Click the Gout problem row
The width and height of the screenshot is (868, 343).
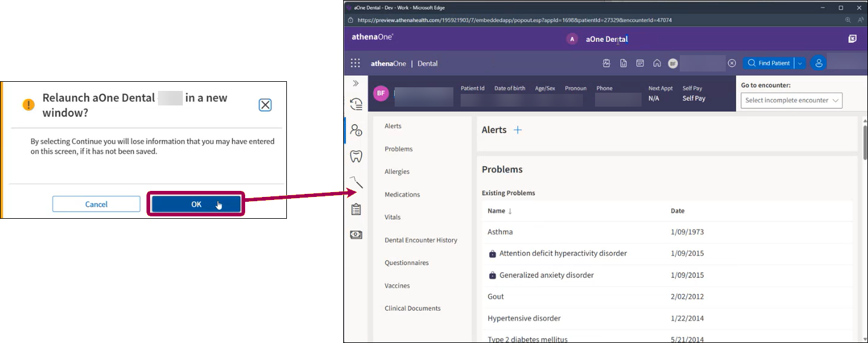point(666,297)
